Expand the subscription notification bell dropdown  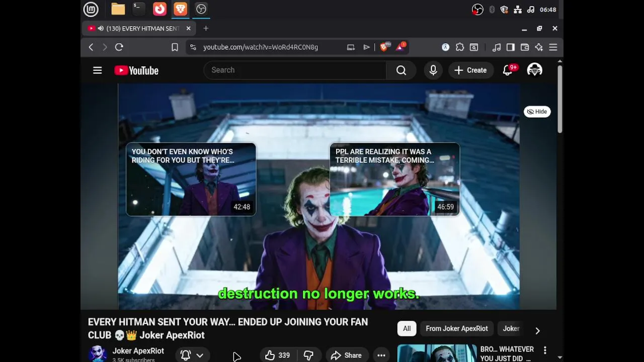click(x=192, y=355)
